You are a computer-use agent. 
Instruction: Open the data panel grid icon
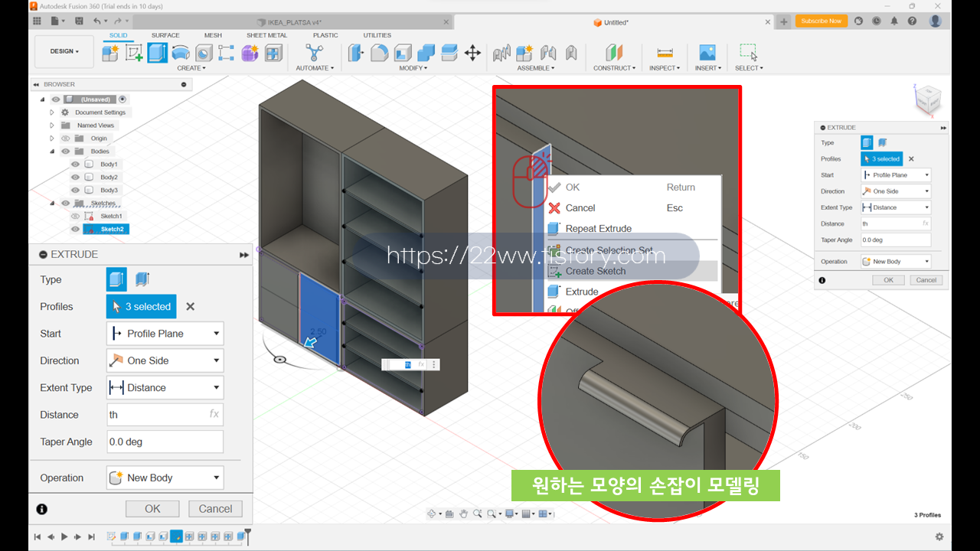(37, 21)
